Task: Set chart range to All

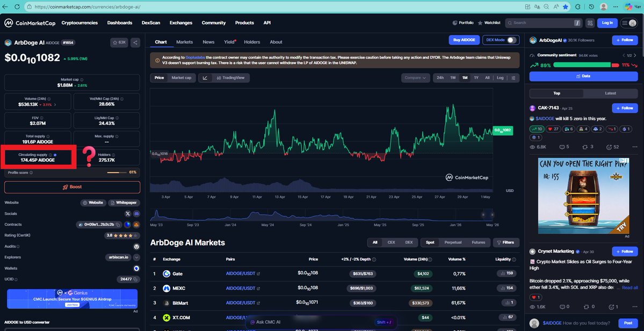Action: coord(487,77)
